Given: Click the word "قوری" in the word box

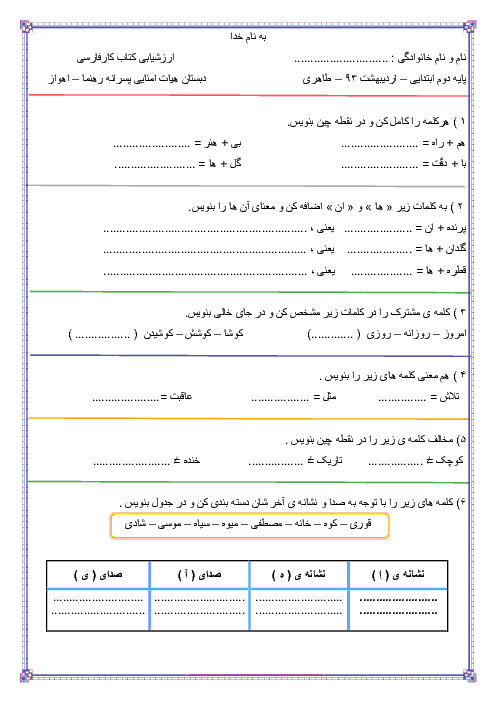Looking at the screenshot, I should [x=361, y=524].
